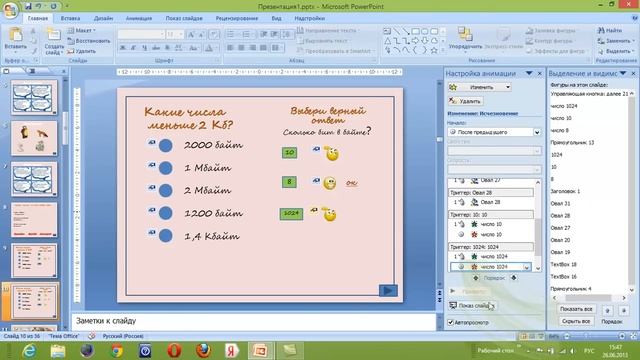Switch to the Дизайн ribbon tab
This screenshot has width=640, height=360.
(x=103, y=18)
